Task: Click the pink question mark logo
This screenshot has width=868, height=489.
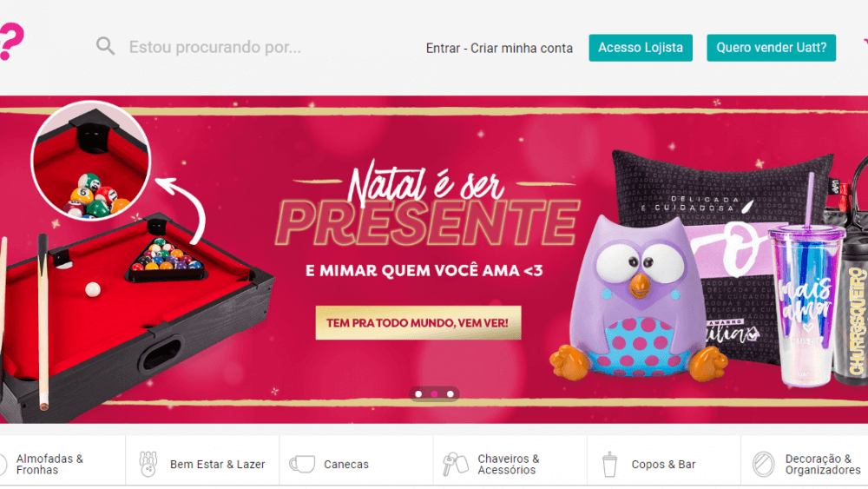Action: (11, 41)
